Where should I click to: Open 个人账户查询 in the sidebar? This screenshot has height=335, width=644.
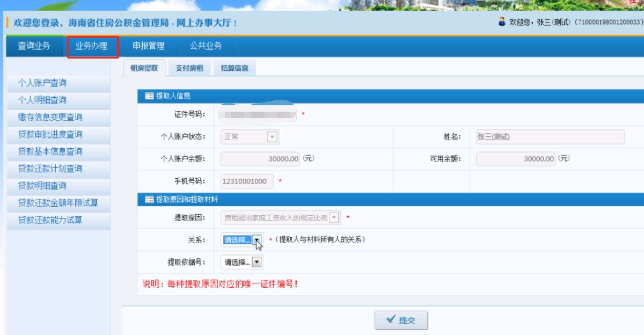pos(43,83)
